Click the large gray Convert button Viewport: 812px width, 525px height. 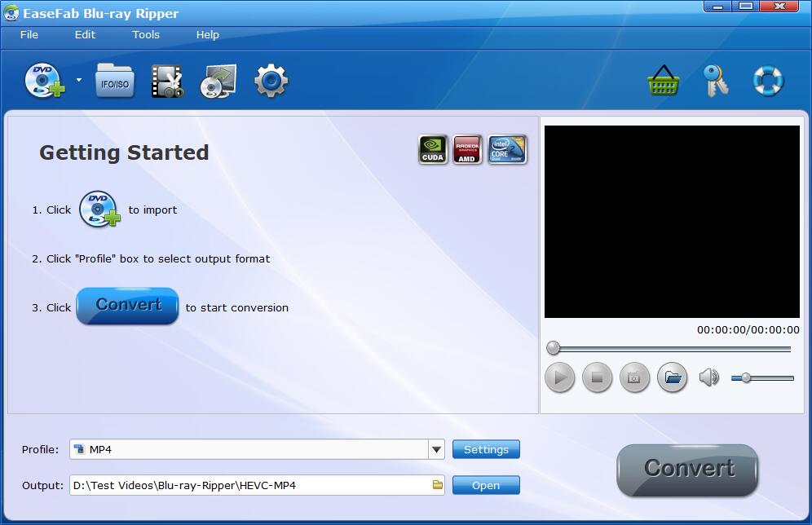coord(688,470)
